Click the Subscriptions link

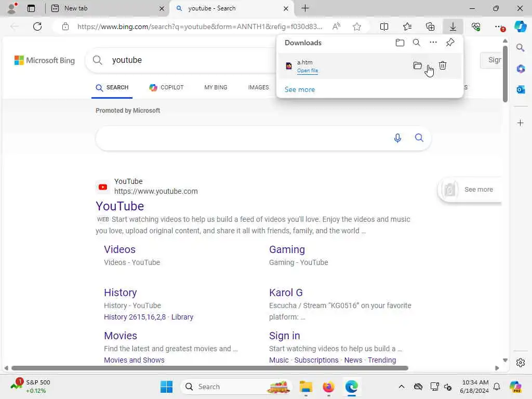coord(316,360)
